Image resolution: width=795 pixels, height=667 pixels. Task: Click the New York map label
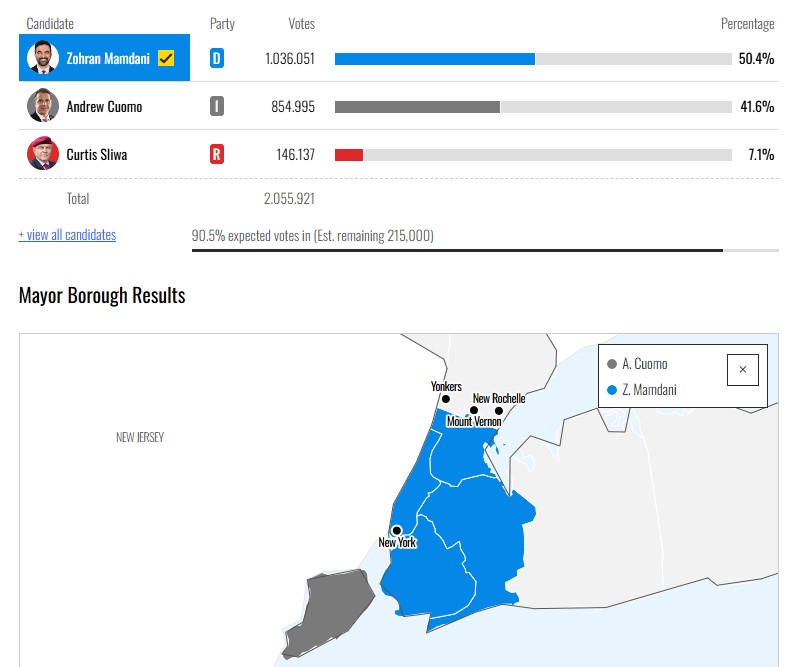(x=397, y=542)
